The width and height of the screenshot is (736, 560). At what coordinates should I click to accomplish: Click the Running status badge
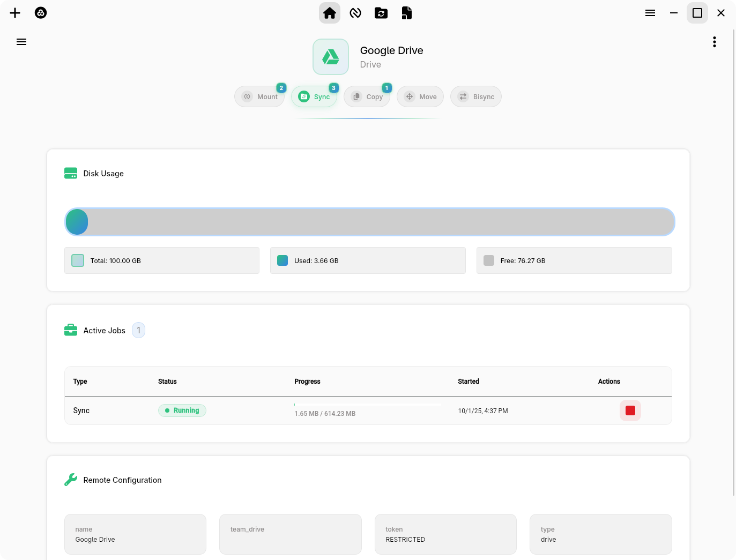pyautogui.click(x=182, y=410)
